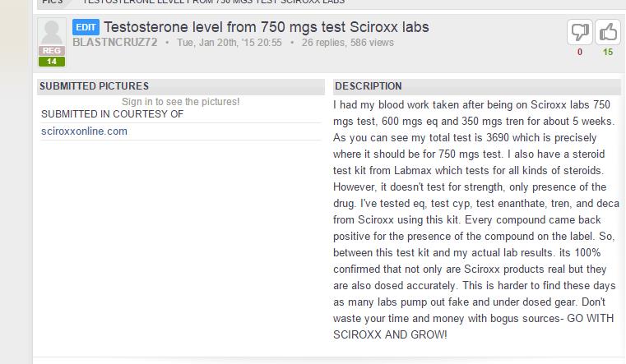Click the SUBMITTED IN COURTESY OF label
This screenshot has width=626, height=364.
(x=112, y=114)
